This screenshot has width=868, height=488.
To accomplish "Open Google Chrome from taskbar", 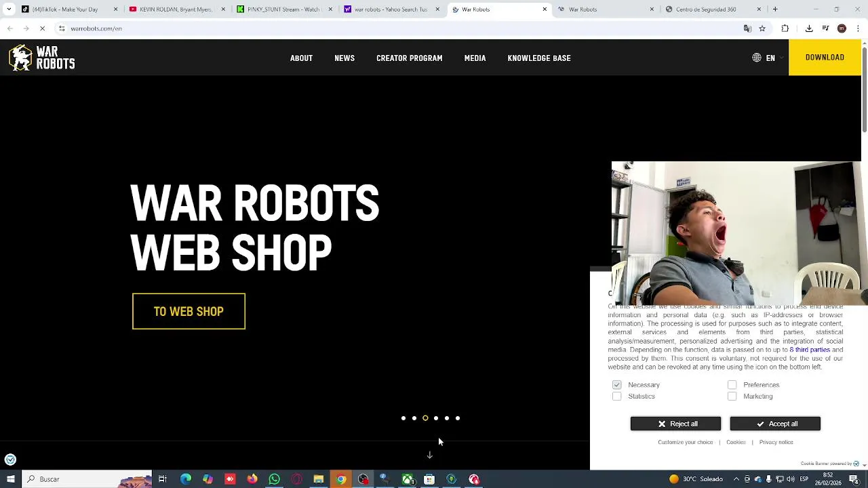I will (x=341, y=479).
